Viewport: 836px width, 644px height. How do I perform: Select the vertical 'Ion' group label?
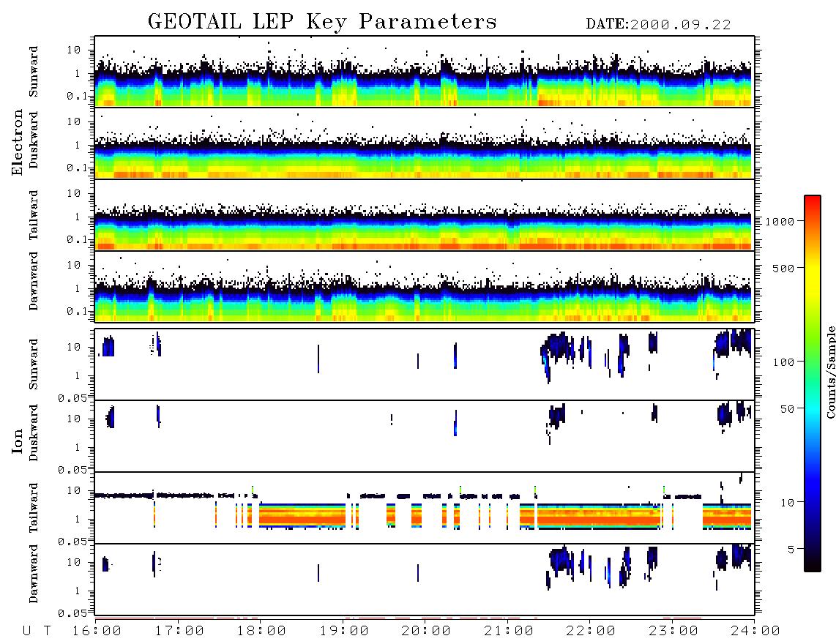coord(17,441)
